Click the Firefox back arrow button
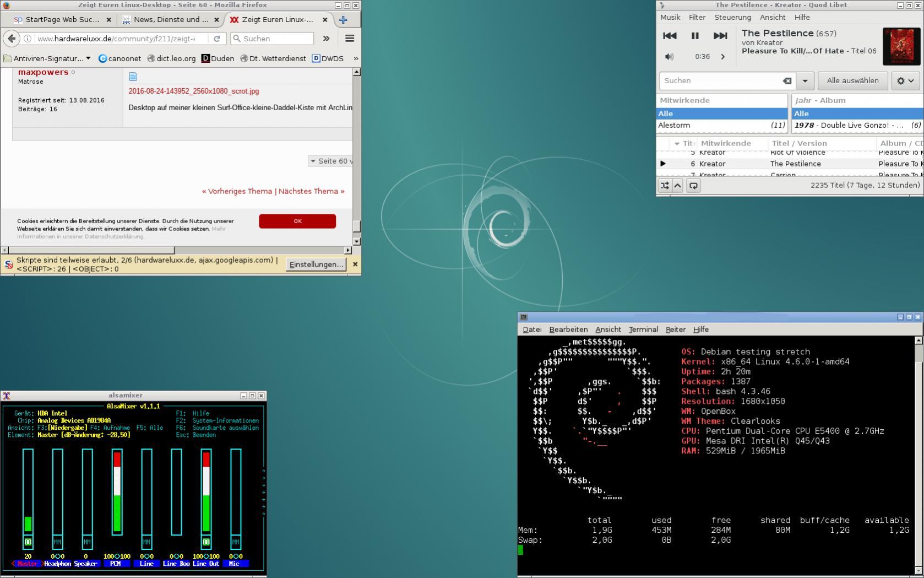 [12, 39]
